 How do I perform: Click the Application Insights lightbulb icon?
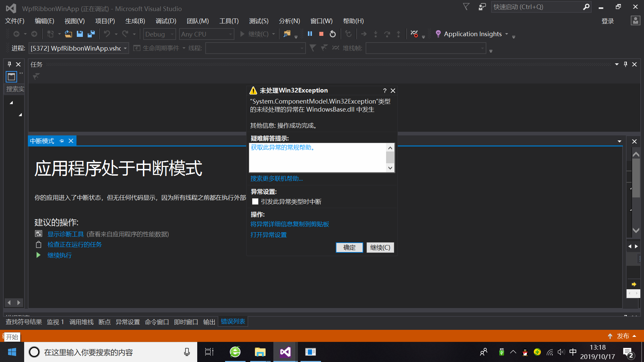[x=438, y=34]
